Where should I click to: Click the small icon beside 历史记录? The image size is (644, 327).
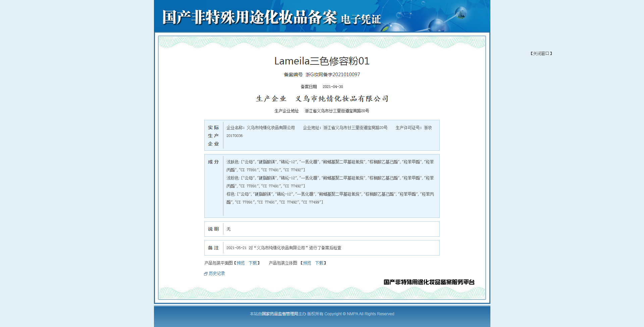pyautogui.click(x=206, y=274)
